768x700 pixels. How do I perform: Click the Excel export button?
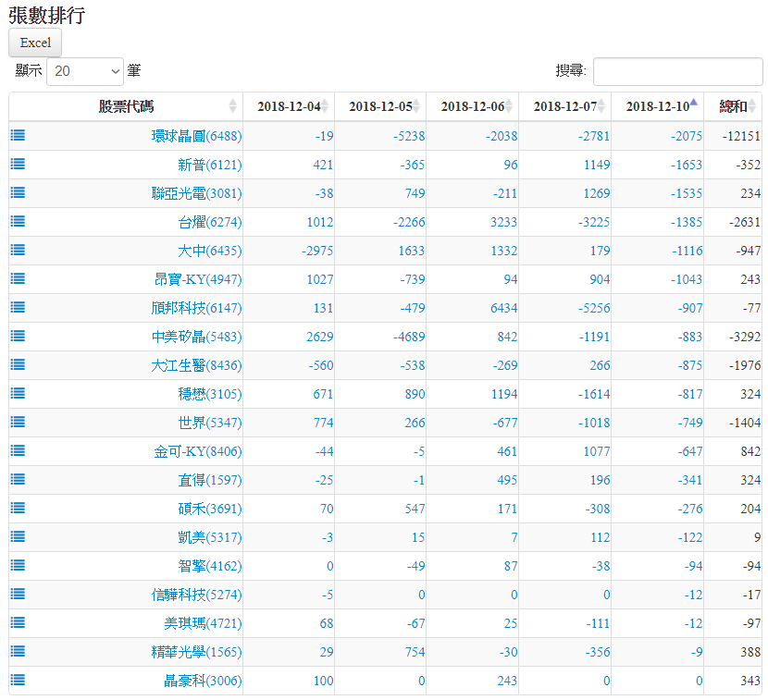35,43
